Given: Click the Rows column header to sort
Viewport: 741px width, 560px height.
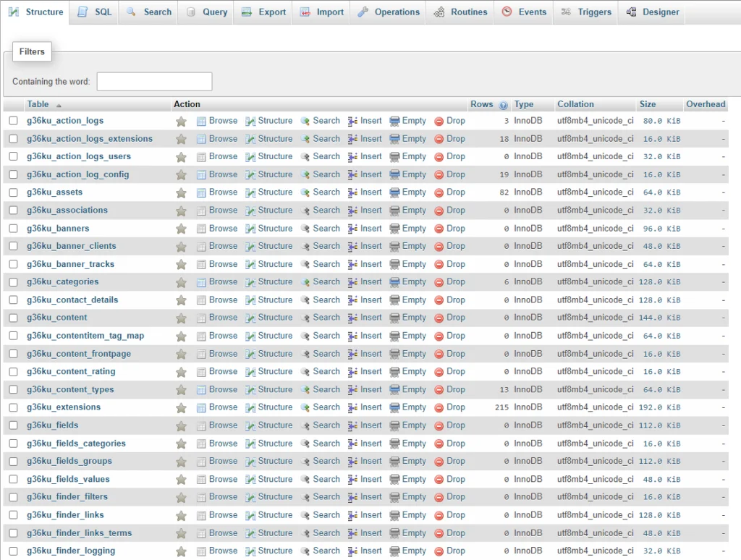Looking at the screenshot, I should pyautogui.click(x=481, y=104).
